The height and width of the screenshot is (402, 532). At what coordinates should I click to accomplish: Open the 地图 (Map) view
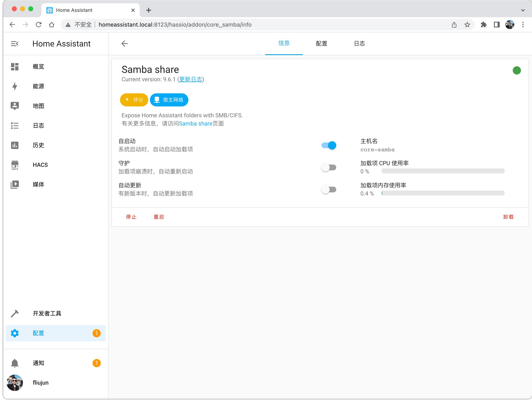[x=38, y=106]
